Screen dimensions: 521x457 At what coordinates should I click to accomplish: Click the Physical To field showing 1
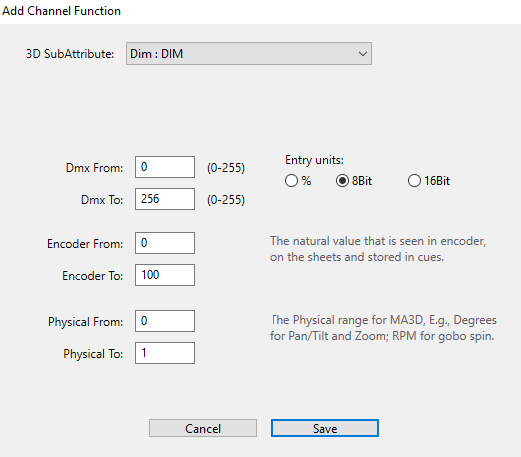(165, 353)
